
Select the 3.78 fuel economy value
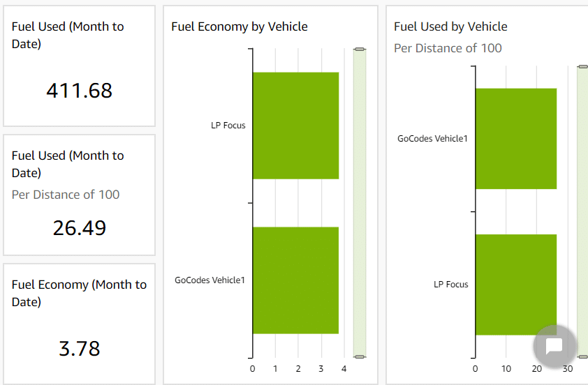click(79, 348)
